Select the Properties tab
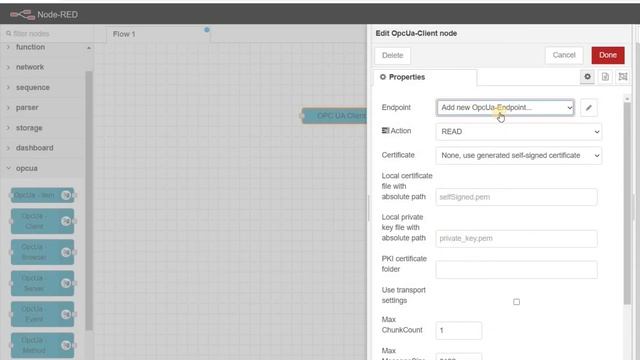 [424, 77]
